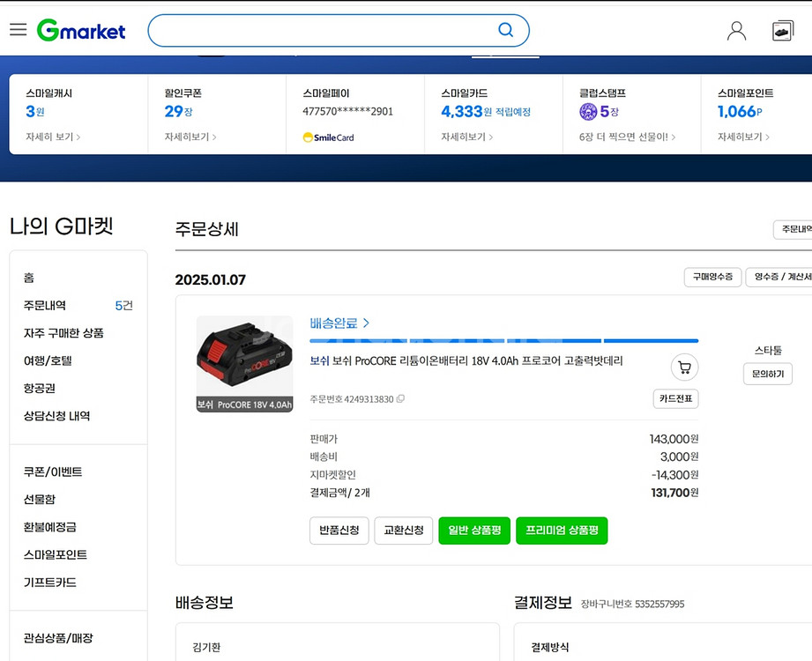
Task: Expand 배송완료 delivery status
Action: [339, 323]
